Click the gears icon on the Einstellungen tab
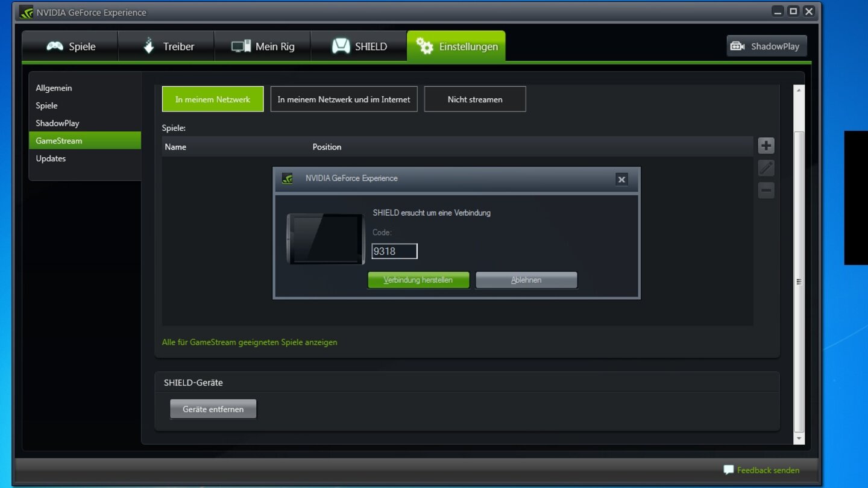Viewport: 868px width, 488px height. [x=425, y=46]
